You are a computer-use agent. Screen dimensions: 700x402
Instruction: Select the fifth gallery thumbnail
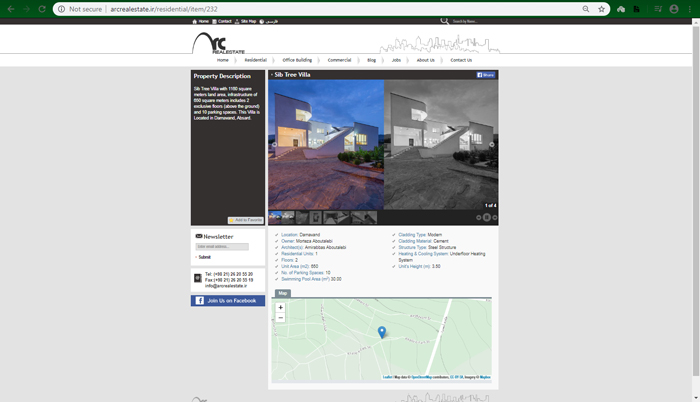[336, 218]
